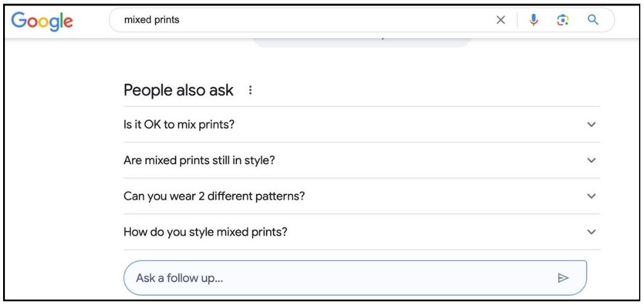This screenshot has height=305, width=644.
Task: Click the gray pill button below search bar
Action: (362, 42)
